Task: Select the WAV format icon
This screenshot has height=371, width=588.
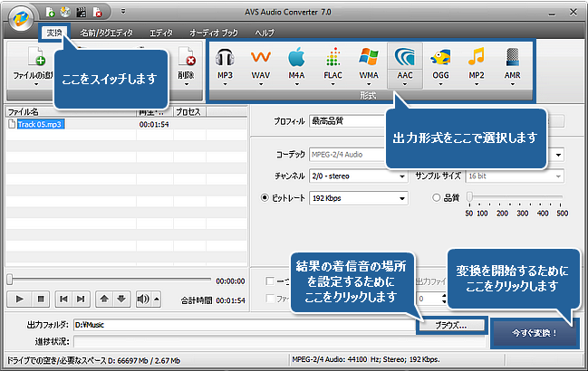Action: [x=261, y=57]
